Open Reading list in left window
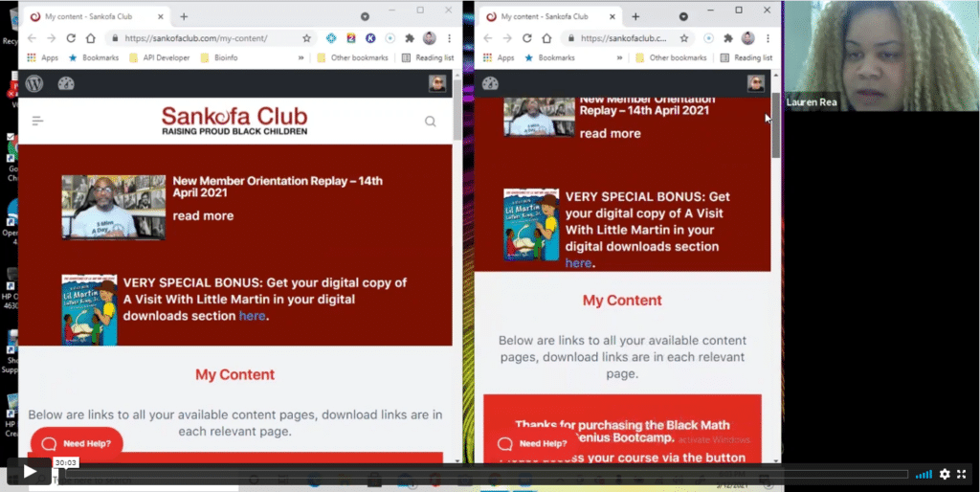 (x=428, y=57)
